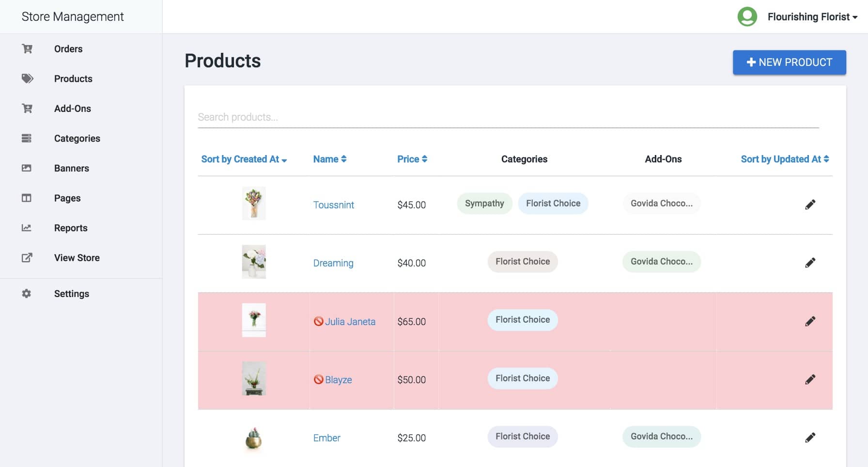Click the Reports chart icon
This screenshot has width=868, height=467.
tap(27, 228)
